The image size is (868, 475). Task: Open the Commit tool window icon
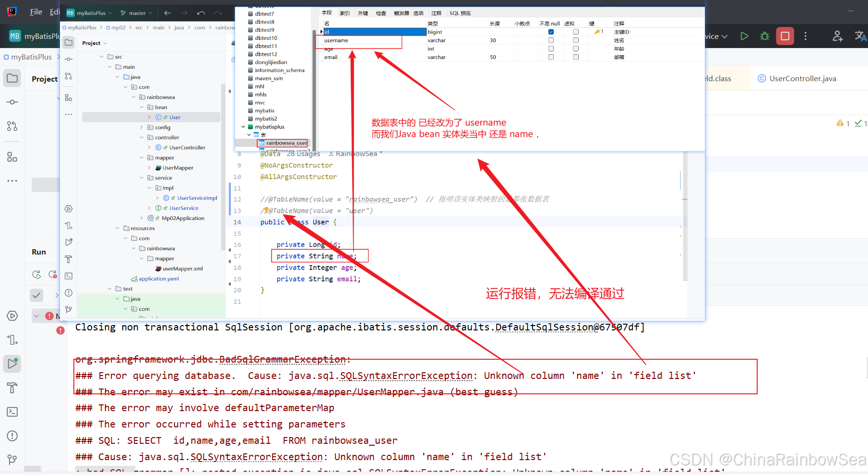click(12, 102)
